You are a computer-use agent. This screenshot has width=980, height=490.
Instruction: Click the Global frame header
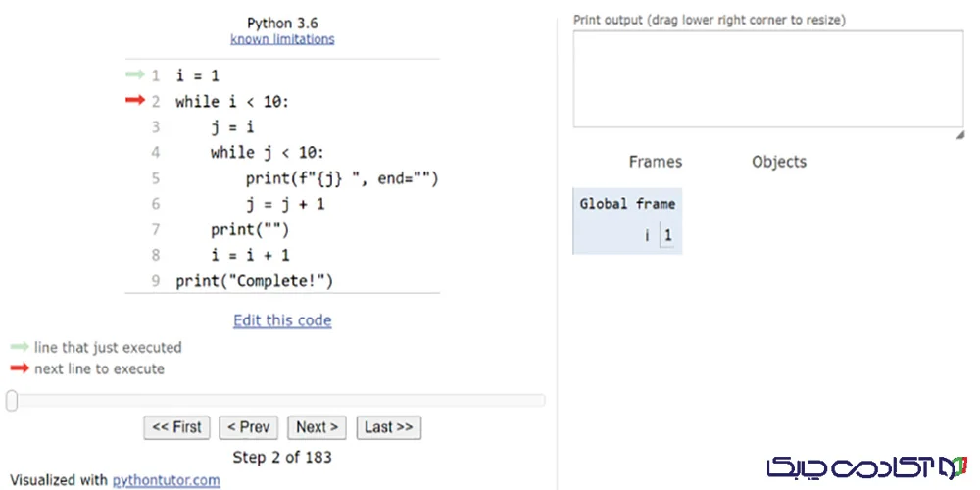click(627, 204)
